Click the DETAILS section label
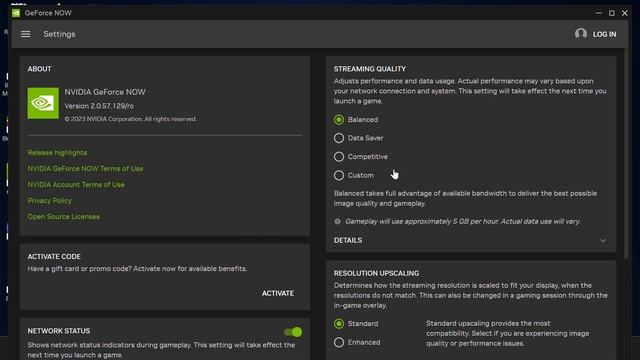 pos(348,240)
